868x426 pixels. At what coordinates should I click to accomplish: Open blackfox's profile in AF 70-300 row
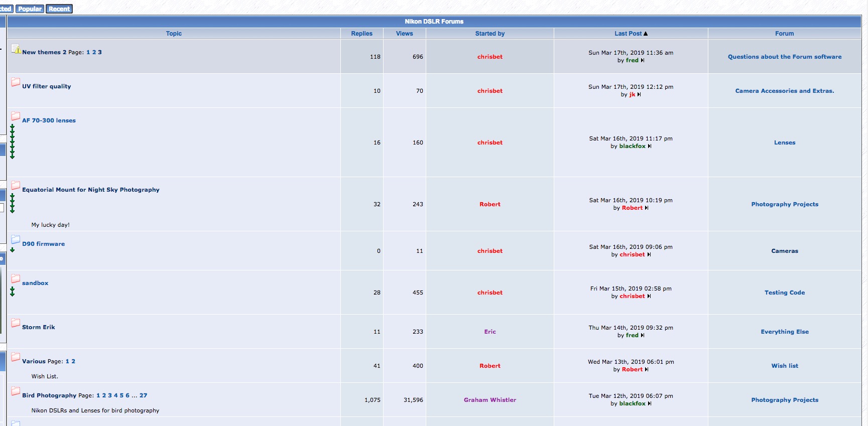click(633, 146)
